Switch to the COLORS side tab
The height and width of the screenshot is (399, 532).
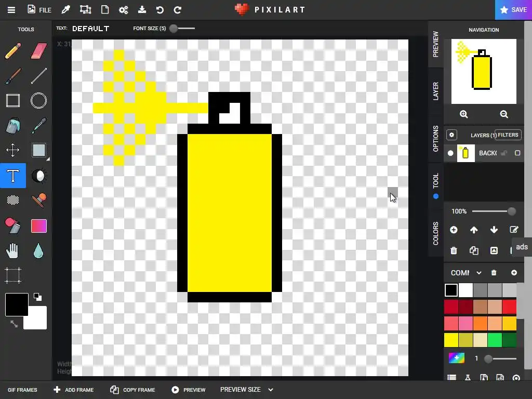(436, 233)
